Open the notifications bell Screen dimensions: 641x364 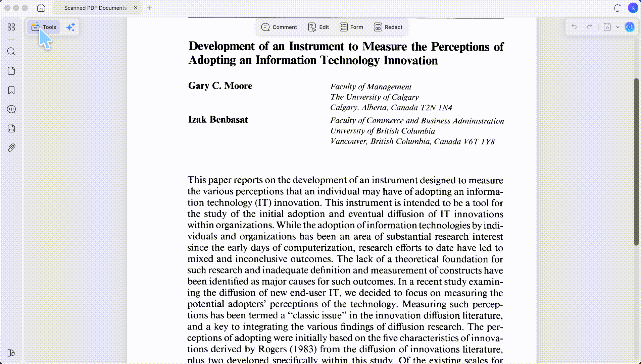click(x=617, y=8)
